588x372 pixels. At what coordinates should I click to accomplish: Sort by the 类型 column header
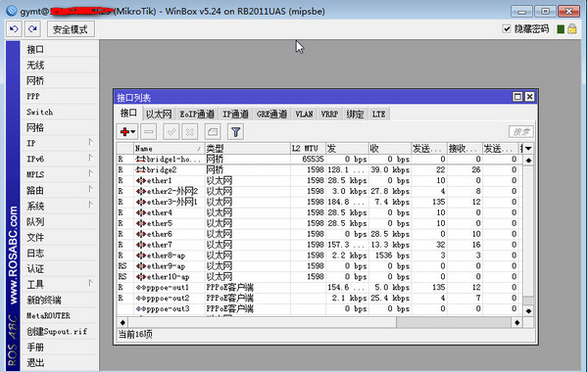click(x=248, y=149)
